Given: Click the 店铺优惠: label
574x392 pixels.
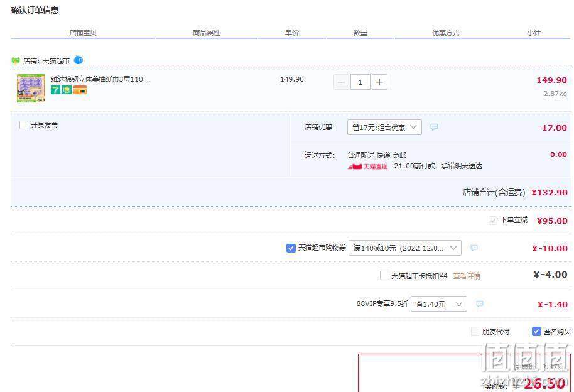Looking at the screenshot, I should 320,127.
